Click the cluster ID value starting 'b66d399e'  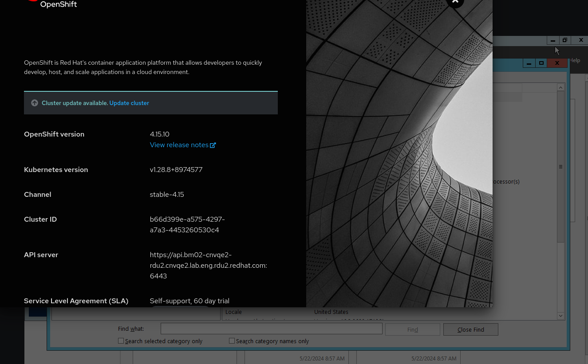[x=187, y=225]
